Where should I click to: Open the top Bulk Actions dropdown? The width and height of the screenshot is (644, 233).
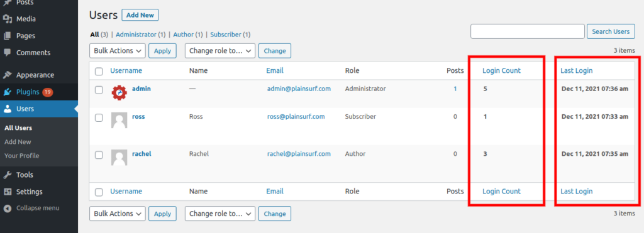pos(118,51)
